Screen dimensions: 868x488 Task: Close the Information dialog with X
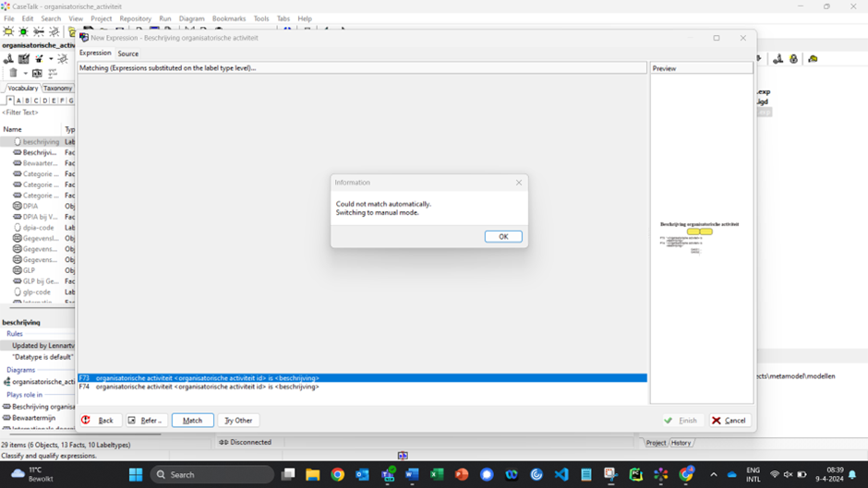tap(519, 183)
